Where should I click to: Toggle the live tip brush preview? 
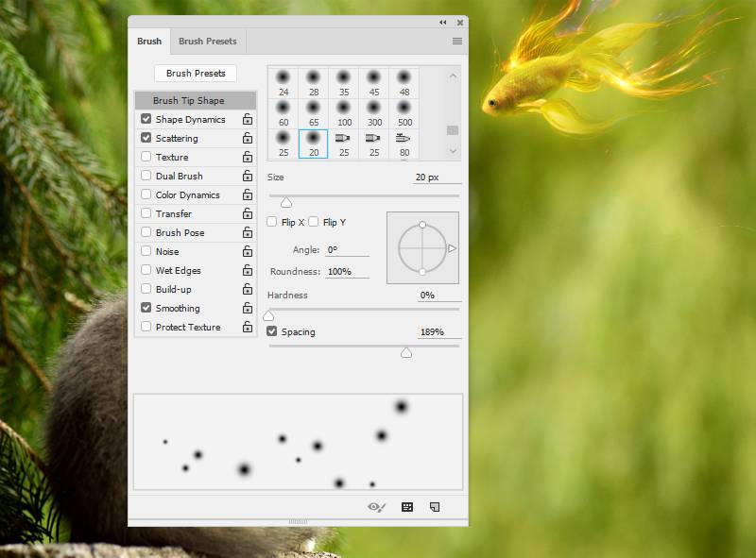tap(376, 507)
